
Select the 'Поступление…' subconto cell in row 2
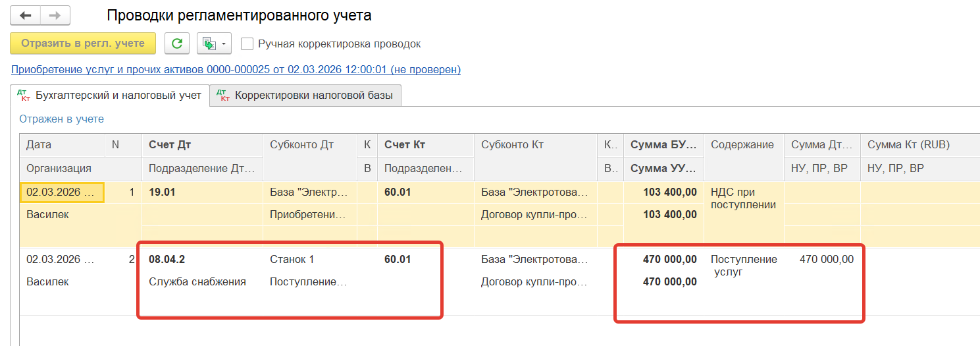310,282
